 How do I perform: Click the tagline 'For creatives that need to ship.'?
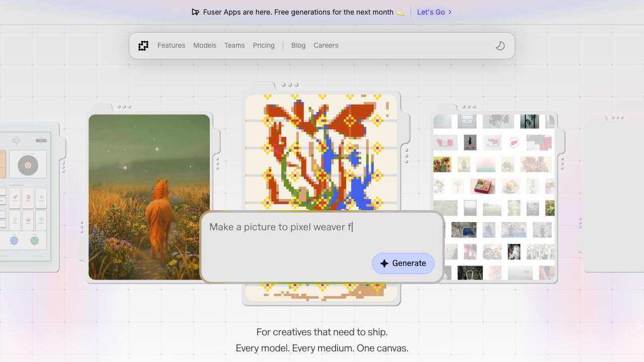click(x=322, y=332)
